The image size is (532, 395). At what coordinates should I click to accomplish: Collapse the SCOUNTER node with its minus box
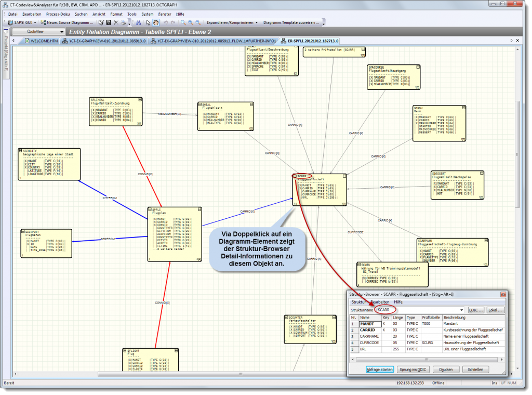(x=286, y=318)
